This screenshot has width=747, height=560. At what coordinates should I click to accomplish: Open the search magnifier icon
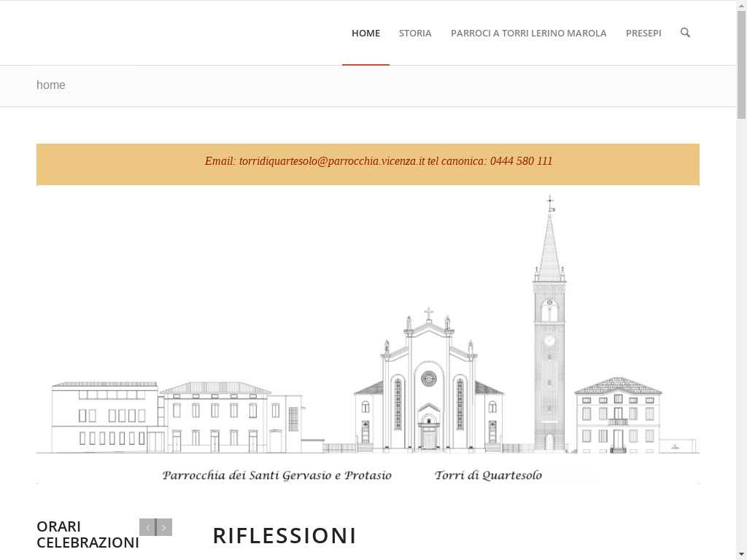coord(685,33)
